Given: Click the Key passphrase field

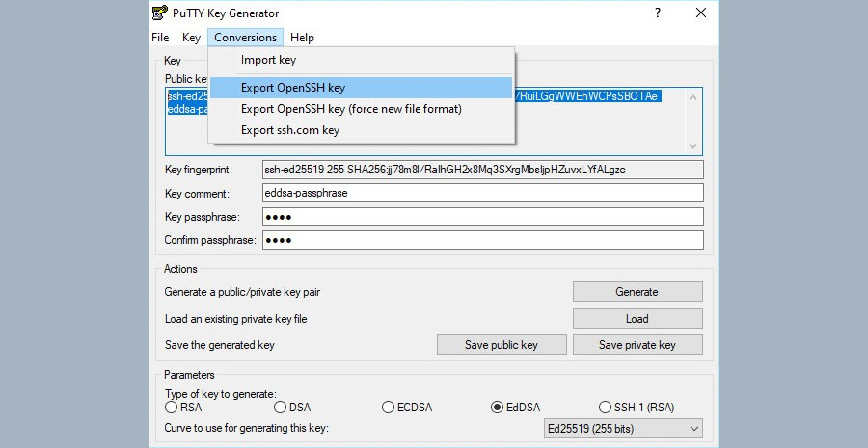Looking at the screenshot, I should click(x=483, y=217).
